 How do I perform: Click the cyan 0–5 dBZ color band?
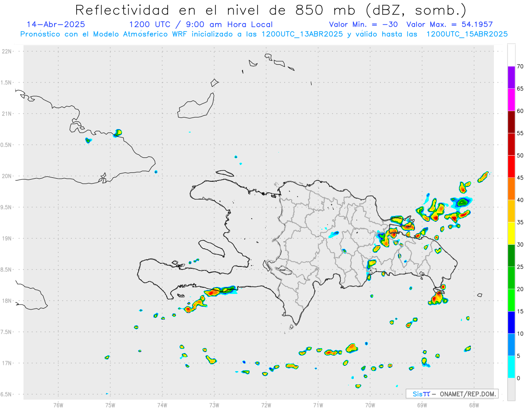511,367
